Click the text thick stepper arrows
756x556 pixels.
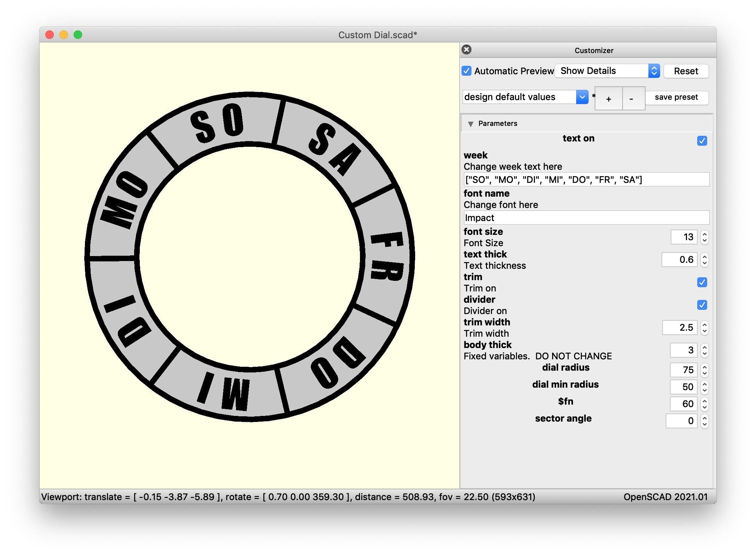pyautogui.click(x=704, y=260)
